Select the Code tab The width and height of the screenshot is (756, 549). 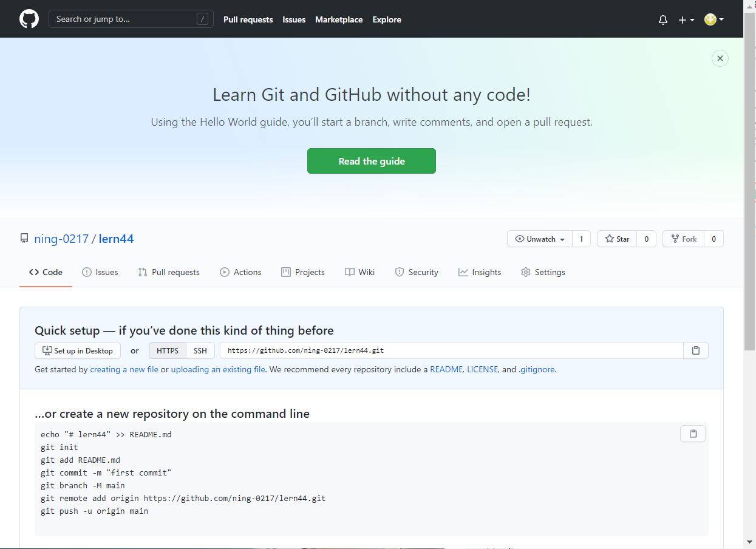click(46, 272)
